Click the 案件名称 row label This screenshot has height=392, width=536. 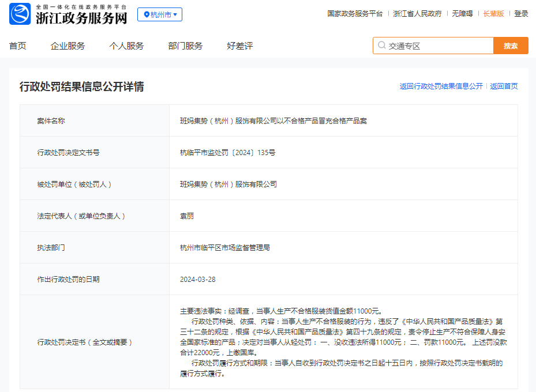[x=51, y=121]
